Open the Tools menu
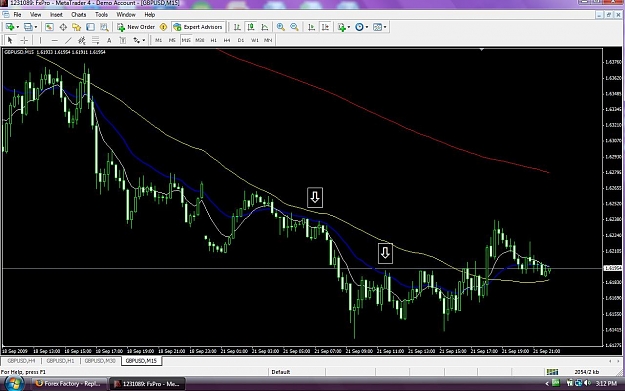The height and width of the screenshot is (391, 625). click(x=101, y=15)
